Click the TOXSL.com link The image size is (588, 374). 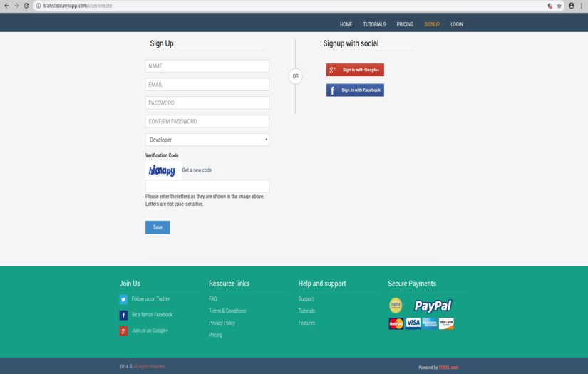click(x=448, y=368)
